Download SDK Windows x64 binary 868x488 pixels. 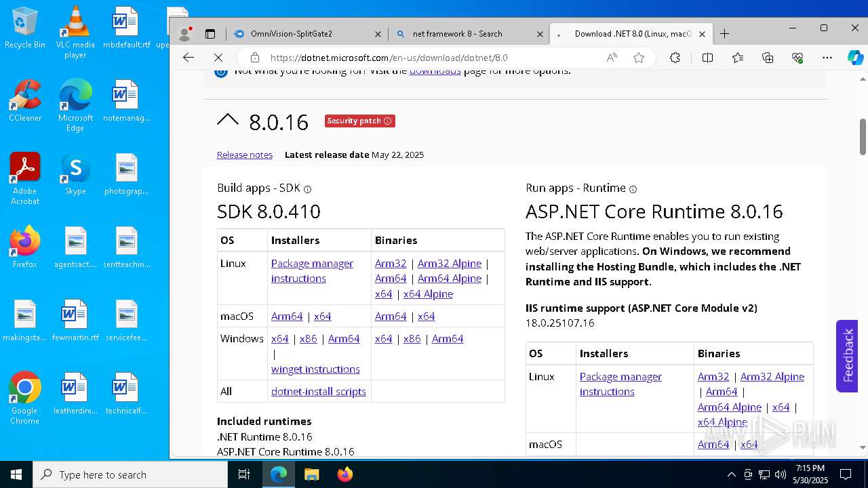pos(384,338)
